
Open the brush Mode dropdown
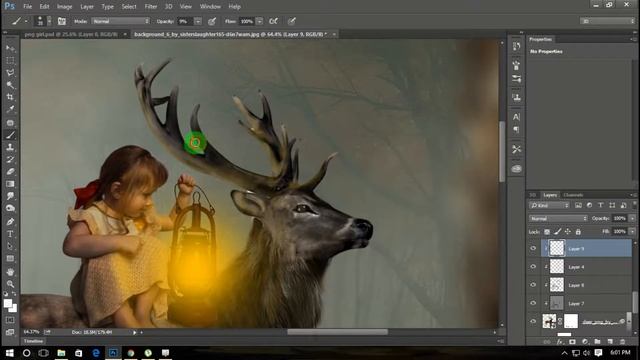point(120,21)
